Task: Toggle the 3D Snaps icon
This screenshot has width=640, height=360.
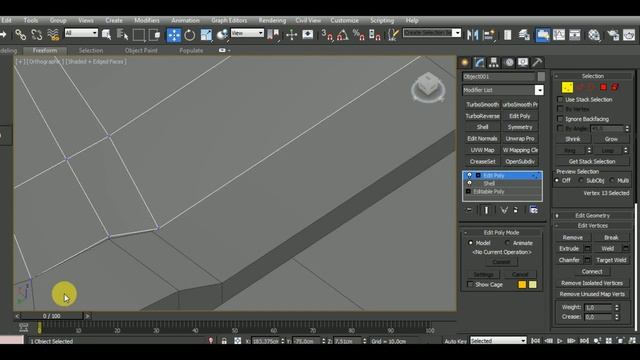Action: click(327, 35)
